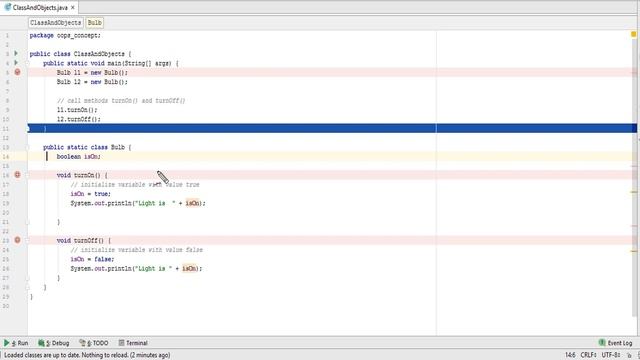Click 'isOn = true;' statement
The image size is (640, 360).
click(x=91, y=194)
